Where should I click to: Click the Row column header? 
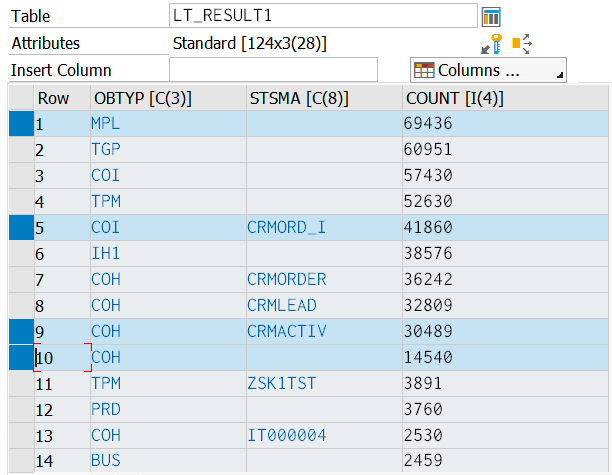coord(62,98)
